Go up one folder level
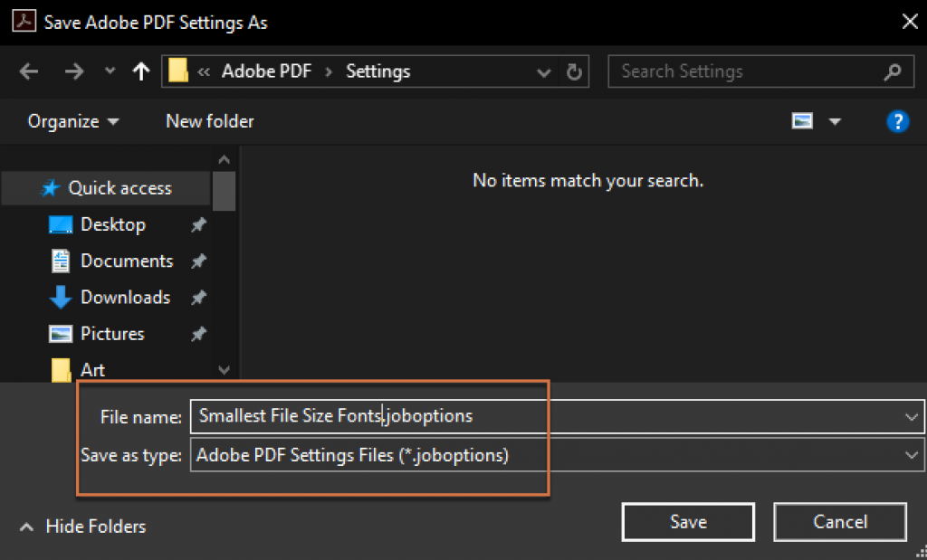 click(140, 71)
